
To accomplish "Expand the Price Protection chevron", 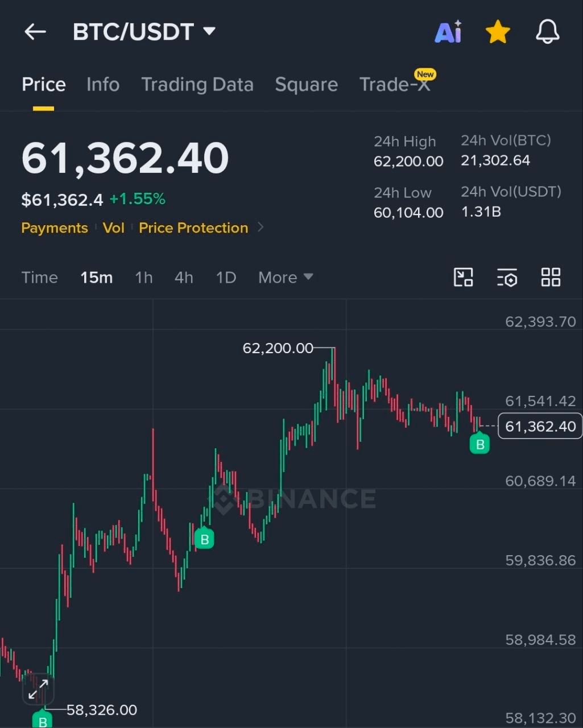I will tap(261, 227).
